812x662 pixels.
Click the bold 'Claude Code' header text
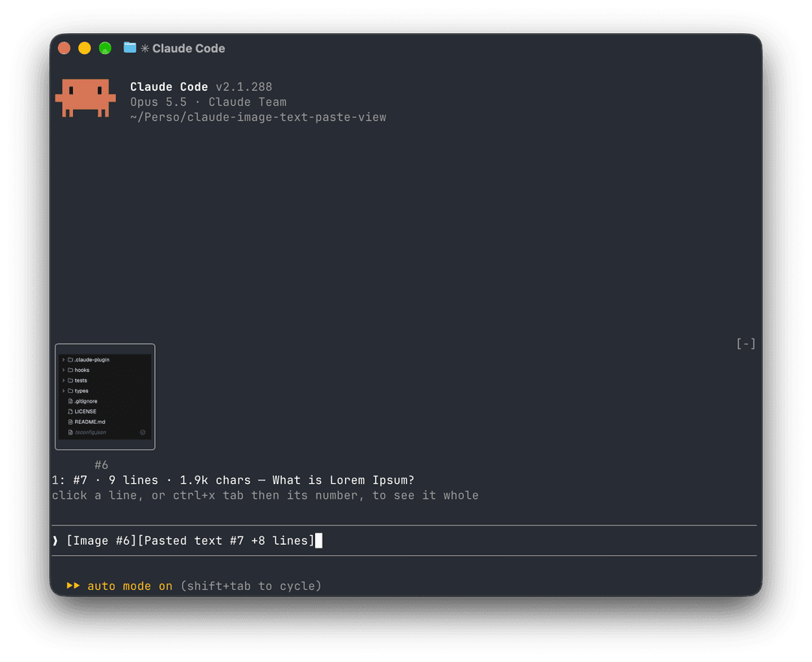pos(169,87)
